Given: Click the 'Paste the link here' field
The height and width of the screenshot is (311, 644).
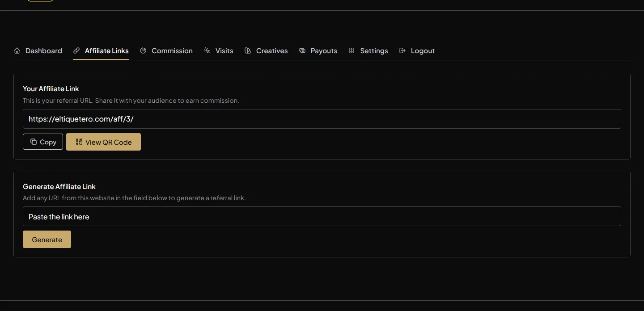Looking at the screenshot, I should tap(322, 216).
